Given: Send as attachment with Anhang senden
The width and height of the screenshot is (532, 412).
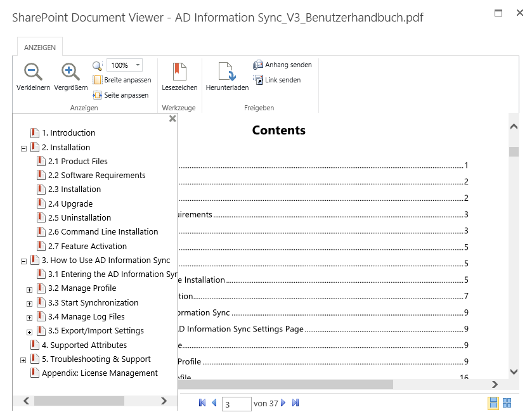Looking at the screenshot, I should point(282,65).
